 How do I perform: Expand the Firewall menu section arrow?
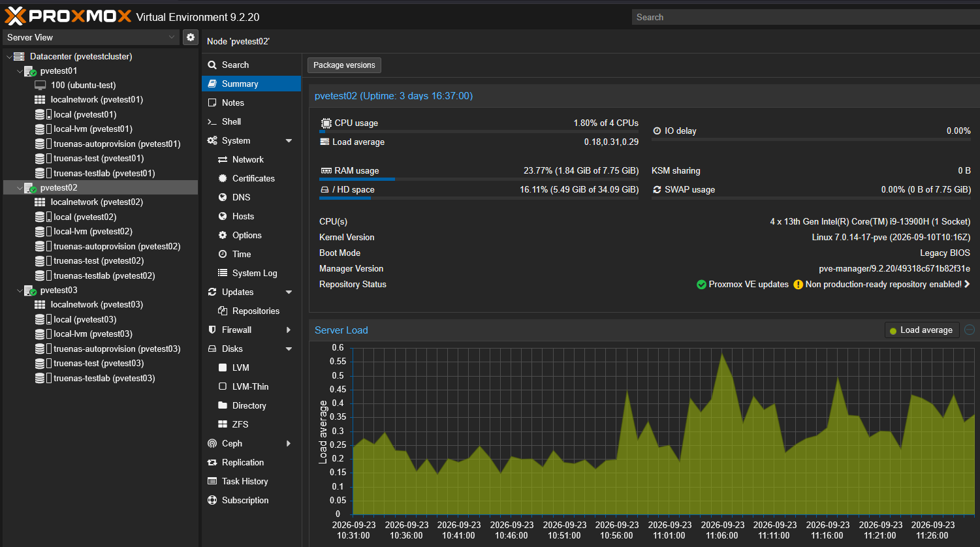pos(289,330)
